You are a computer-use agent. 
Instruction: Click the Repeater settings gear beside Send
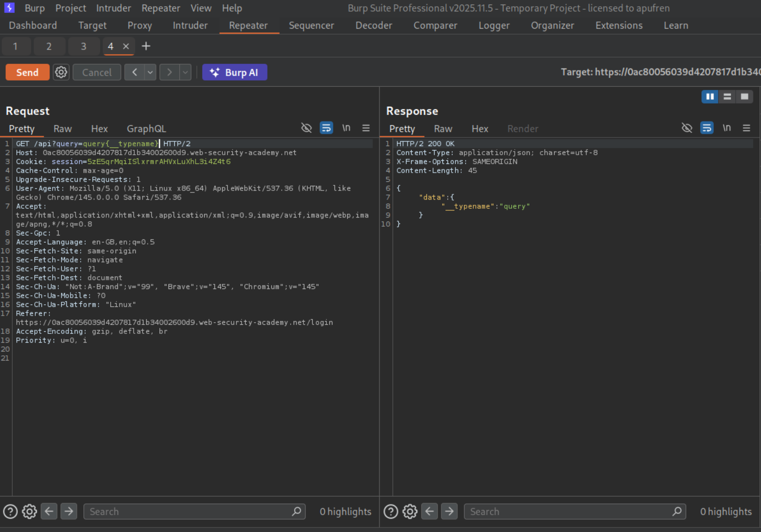click(x=61, y=72)
